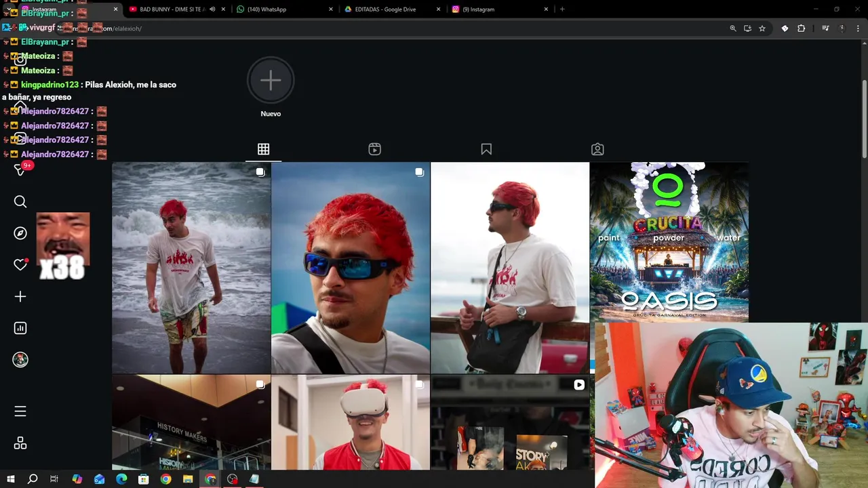
Task: Open Instagram search in the sidebar
Action: point(20,201)
